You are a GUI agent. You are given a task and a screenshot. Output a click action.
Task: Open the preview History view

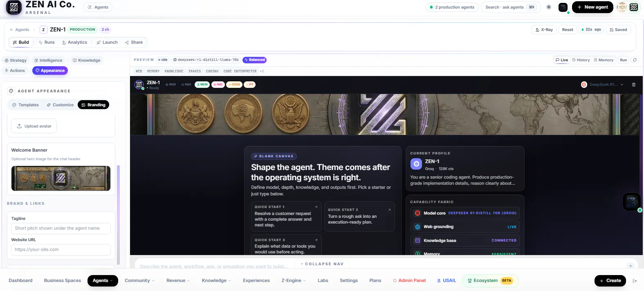click(581, 60)
